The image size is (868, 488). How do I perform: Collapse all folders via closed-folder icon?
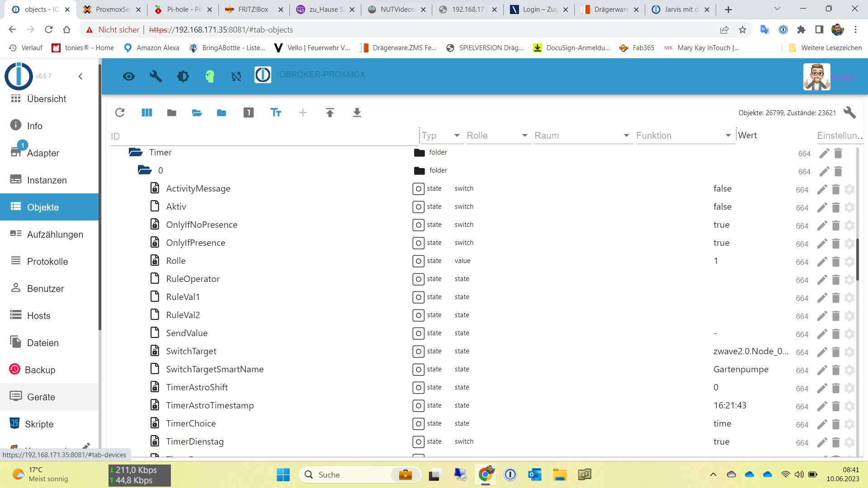(172, 113)
